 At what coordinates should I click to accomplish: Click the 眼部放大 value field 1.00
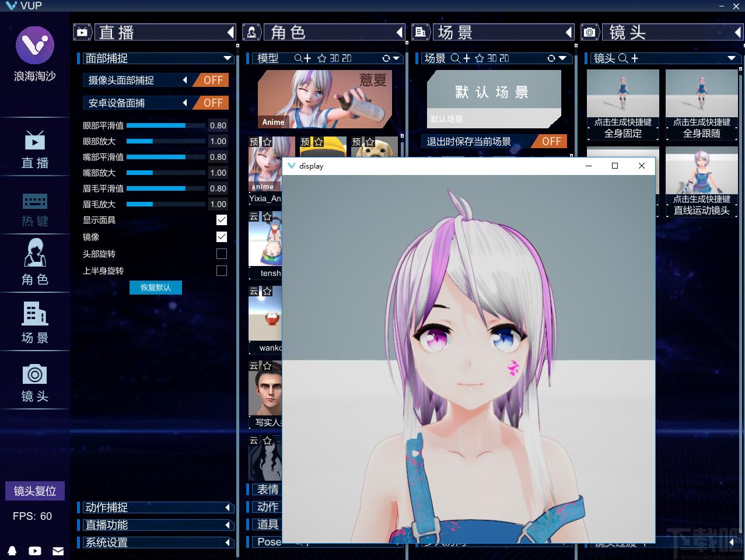pos(218,141)
